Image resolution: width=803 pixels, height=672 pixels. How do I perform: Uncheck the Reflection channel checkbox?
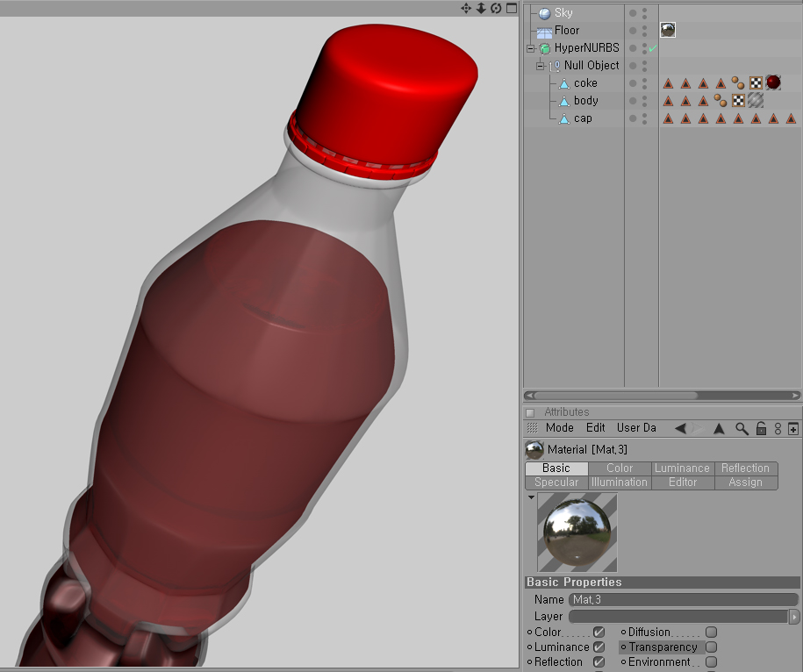tap(599, 661)
